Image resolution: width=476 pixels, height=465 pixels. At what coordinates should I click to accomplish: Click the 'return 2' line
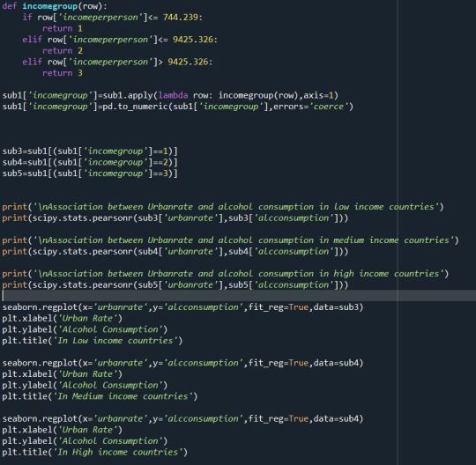tap(63, 51)
